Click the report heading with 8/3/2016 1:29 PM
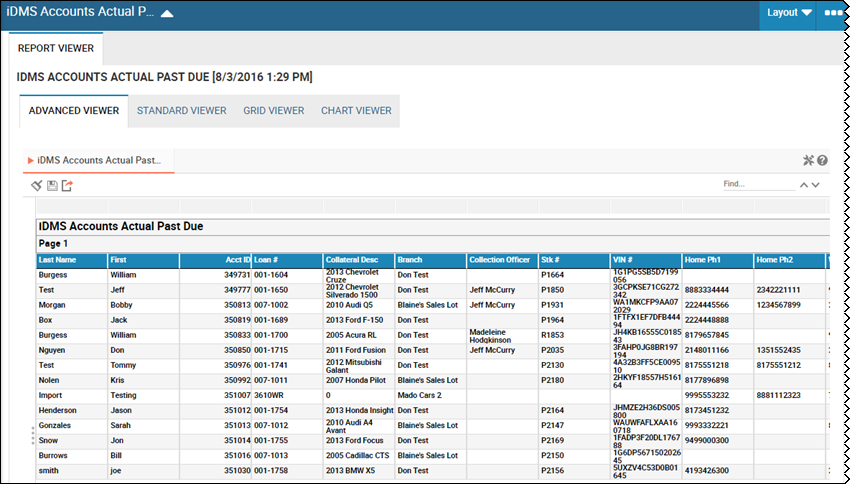The image size is (850, 484). coord(165,78)
